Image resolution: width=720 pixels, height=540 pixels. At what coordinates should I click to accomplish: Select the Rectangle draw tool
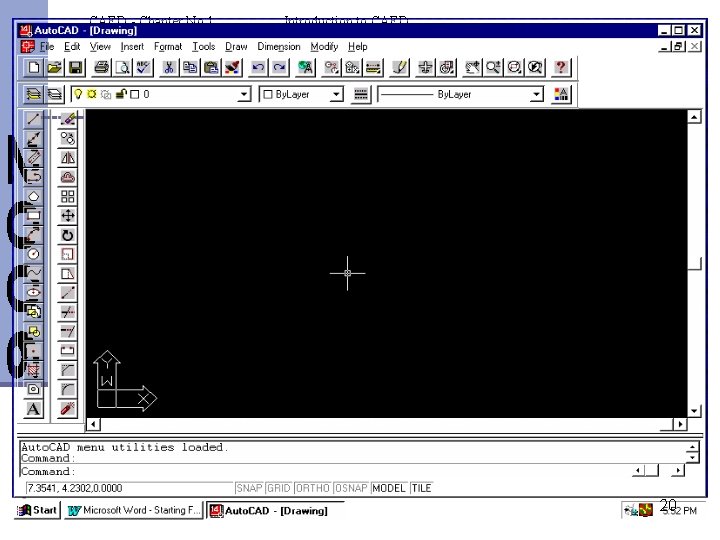pyautogui.click(x=33, y=215)
